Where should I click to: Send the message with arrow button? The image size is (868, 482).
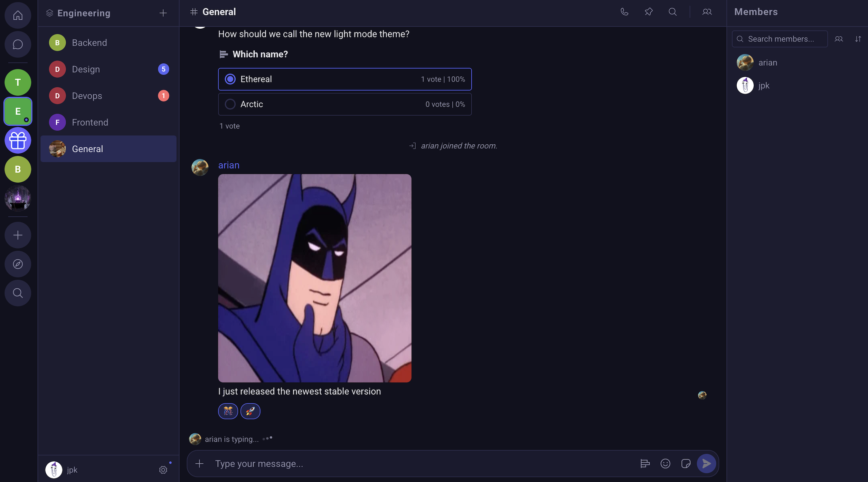point(706,463)
